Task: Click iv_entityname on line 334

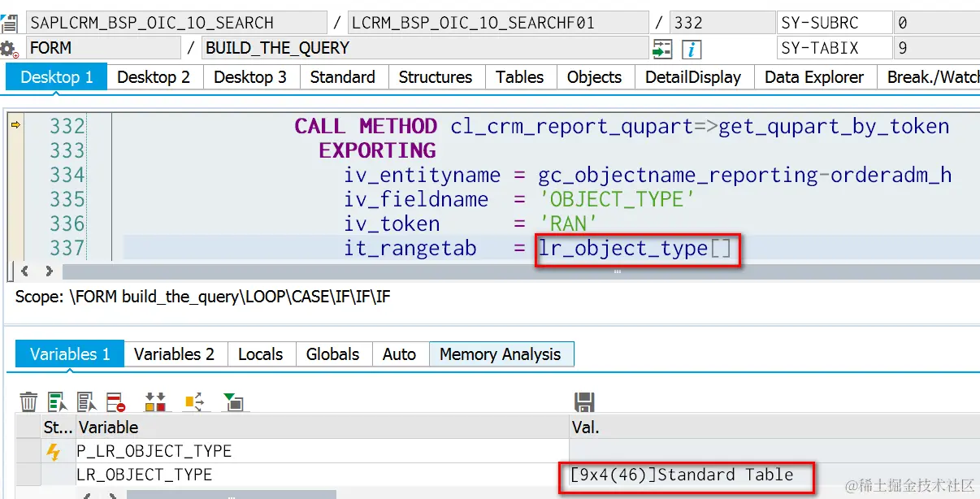Action: coord(422,175)
